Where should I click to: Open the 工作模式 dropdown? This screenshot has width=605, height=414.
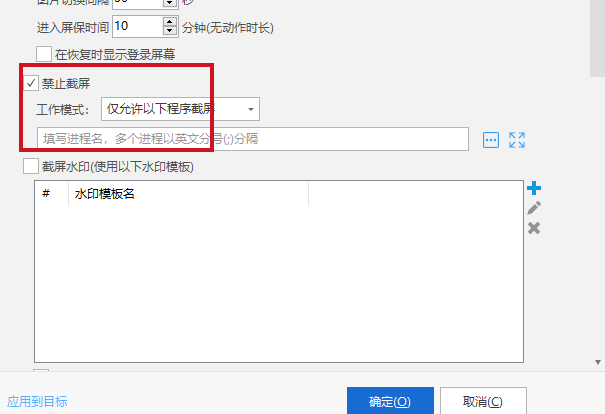(180, 109)
